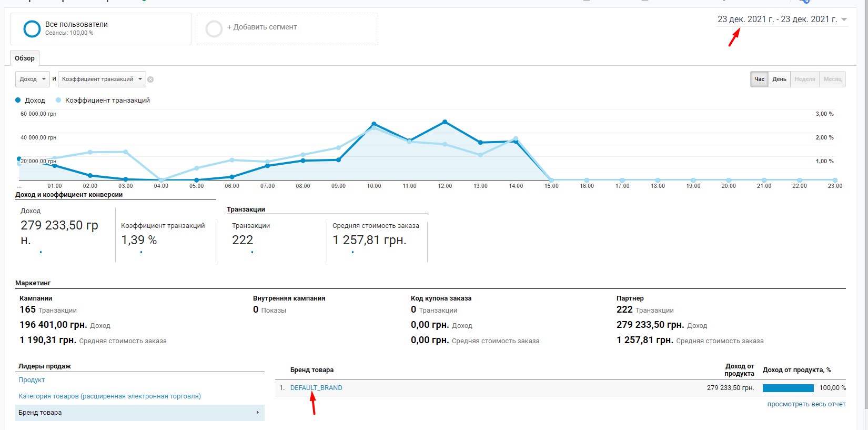
Task: Open the DEFAULT_BRAND brand link
Action: click(x=316, y=388)
